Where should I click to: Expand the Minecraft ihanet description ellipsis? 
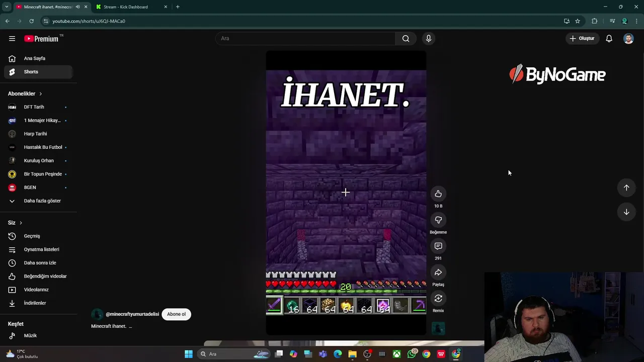[130, 326]
